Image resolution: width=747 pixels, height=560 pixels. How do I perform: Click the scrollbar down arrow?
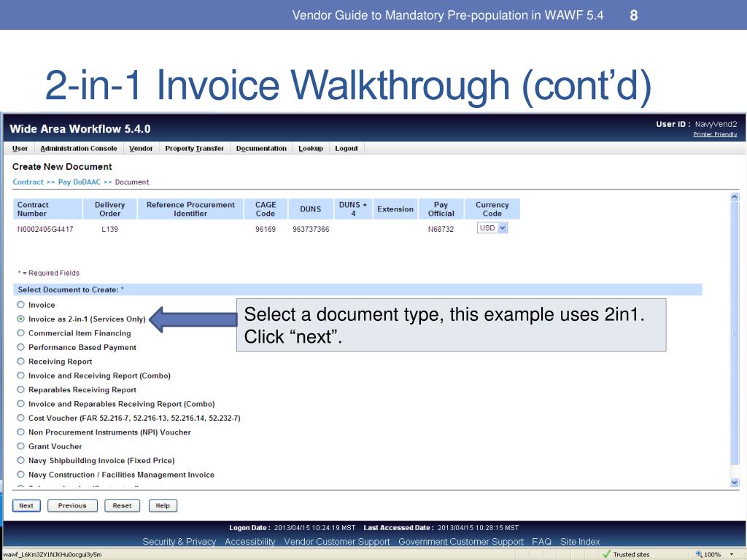click(735, 483)
